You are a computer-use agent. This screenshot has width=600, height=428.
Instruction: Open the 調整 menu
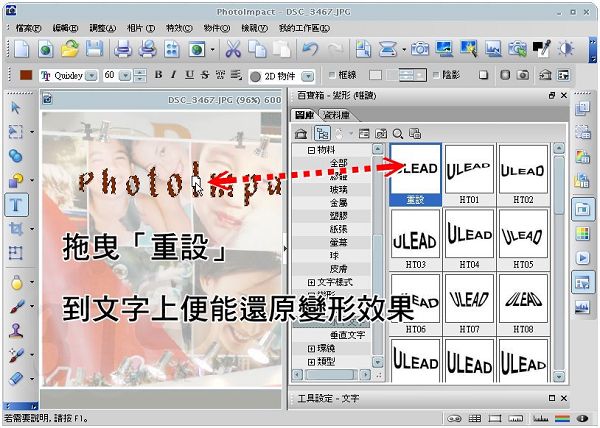point(102,28)
